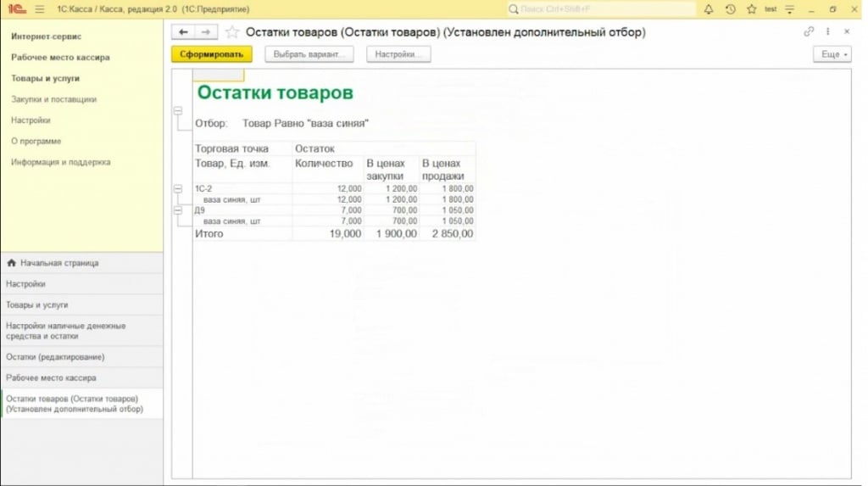The width and height of the screenshot is (868, 486).
Task: Collapse the Д9 group row
Action: click(x=178, y=210)
